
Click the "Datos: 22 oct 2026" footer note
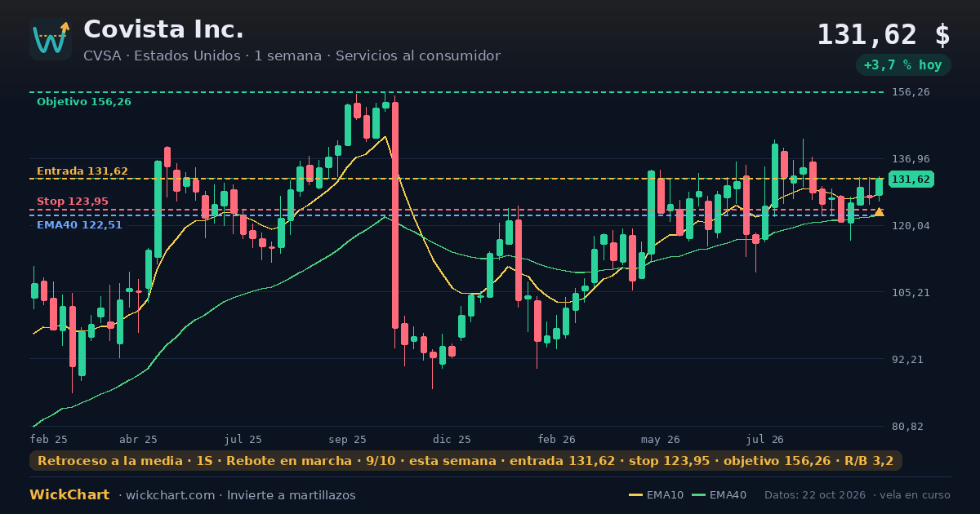click(815, 495)
